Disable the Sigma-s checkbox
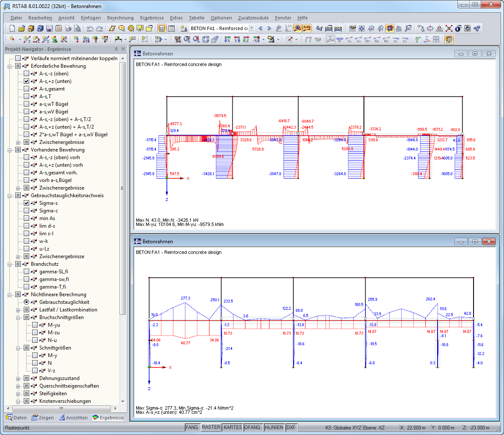504x435 pixels. (27, 203)
